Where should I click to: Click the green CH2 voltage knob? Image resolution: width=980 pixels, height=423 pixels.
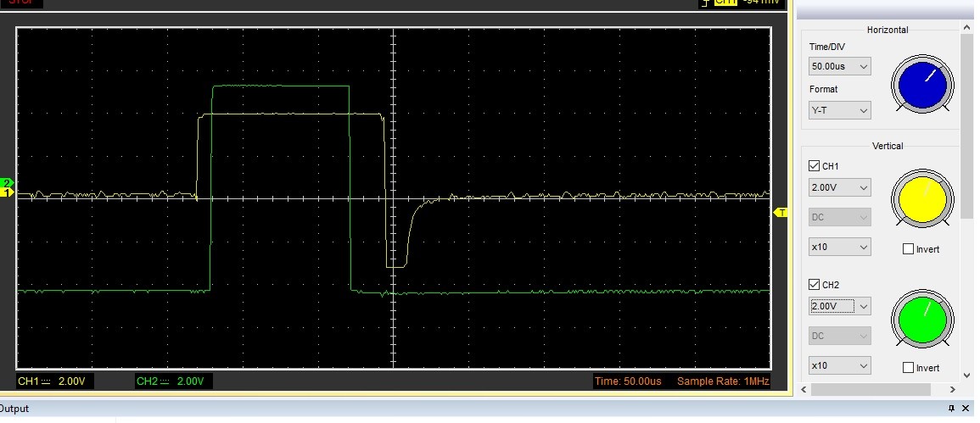[921, 319]
